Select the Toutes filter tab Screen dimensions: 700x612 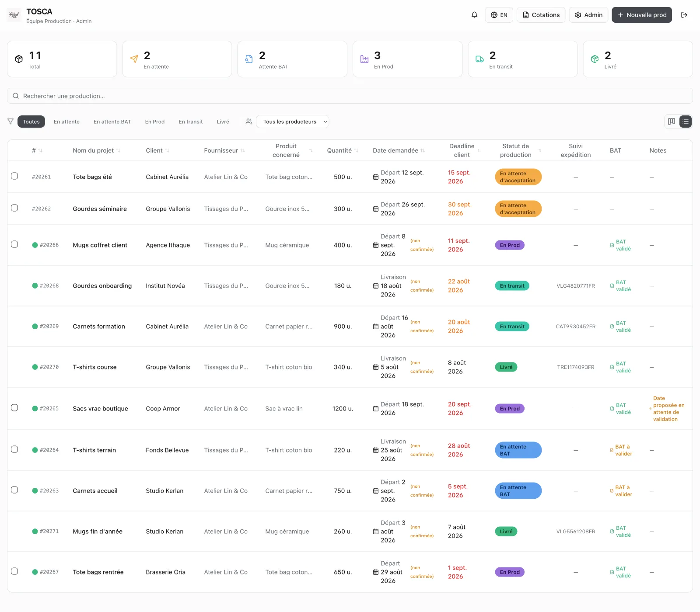point(31,122)
